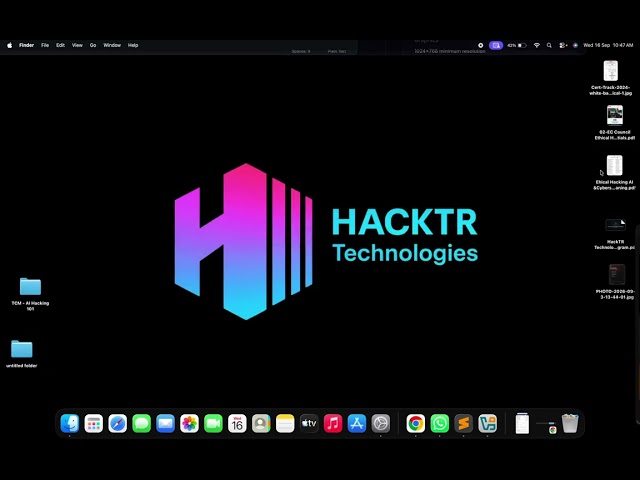Image resolution: width=640 pixels, height=480 pixels.
Task: Click the purple screen sharing pill icon
Action: [496, 45]
